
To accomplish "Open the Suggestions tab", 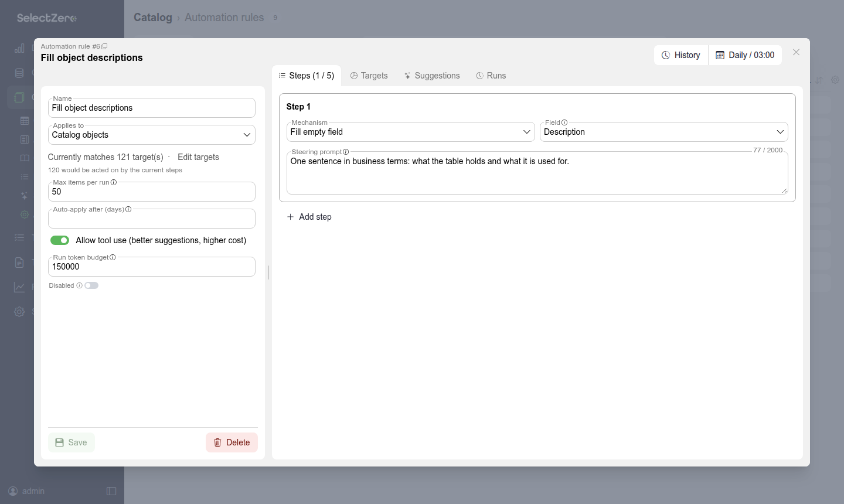I will [432, 76].
